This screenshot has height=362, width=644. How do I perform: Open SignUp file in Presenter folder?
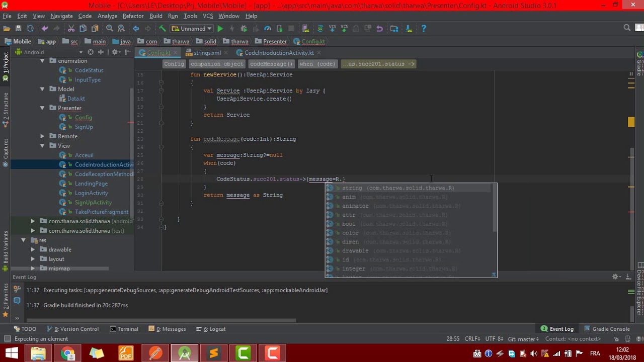click(84, 127)
